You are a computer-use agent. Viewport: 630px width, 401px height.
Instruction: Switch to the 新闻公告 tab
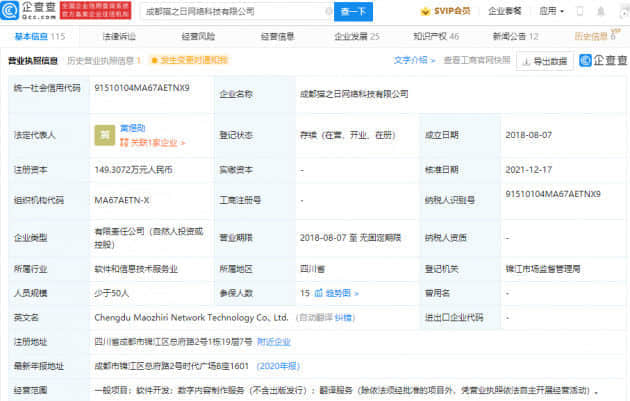(515, 37)
